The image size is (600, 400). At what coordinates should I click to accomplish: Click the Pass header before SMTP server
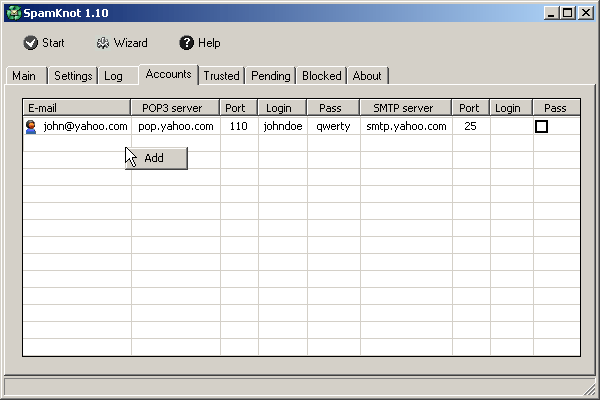(333, 108)
